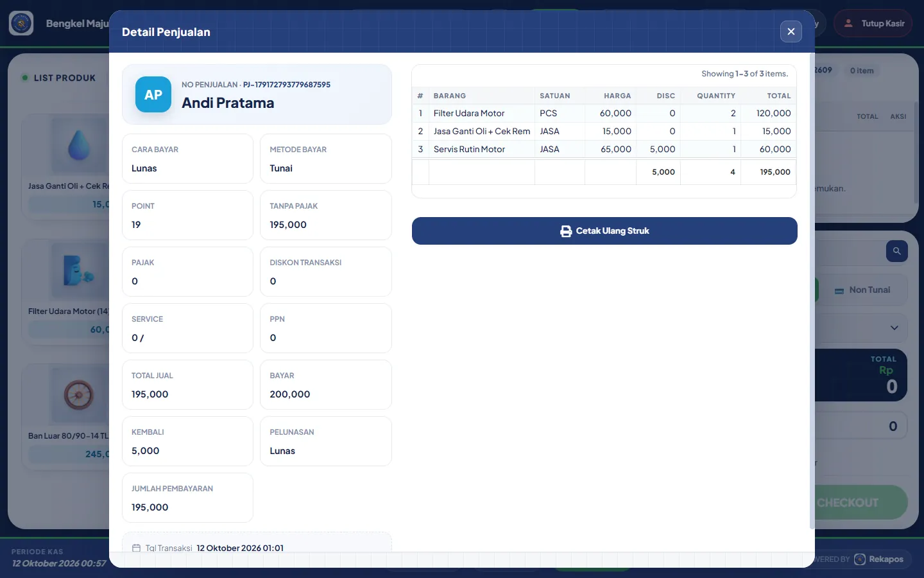Click the payment amount field showing 0
Image resolution: width=924 pixels, height=578 pixels.
click(x=860, y=426)
